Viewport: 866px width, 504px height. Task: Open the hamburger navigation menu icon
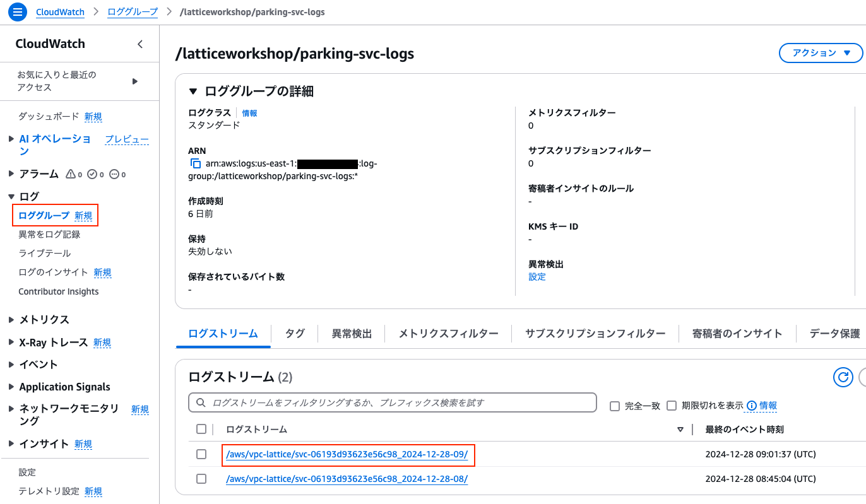17,11
